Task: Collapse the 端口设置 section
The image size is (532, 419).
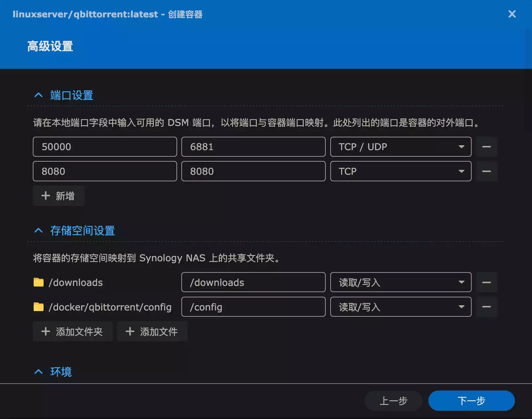Action: [39, 95]
